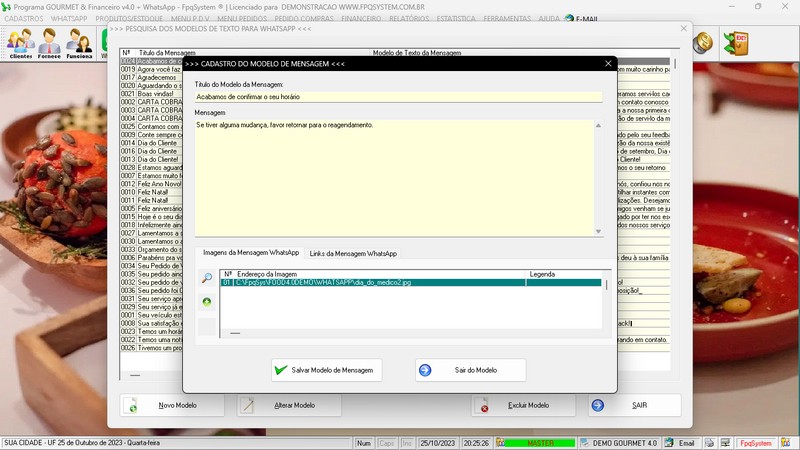Select row 0026 Tivemos um
Viewport: 800px width, 450px height.
coord(151,348)
